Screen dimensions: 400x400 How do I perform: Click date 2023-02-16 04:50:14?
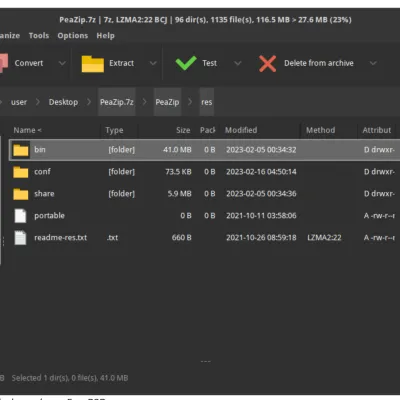pos(261,172)
